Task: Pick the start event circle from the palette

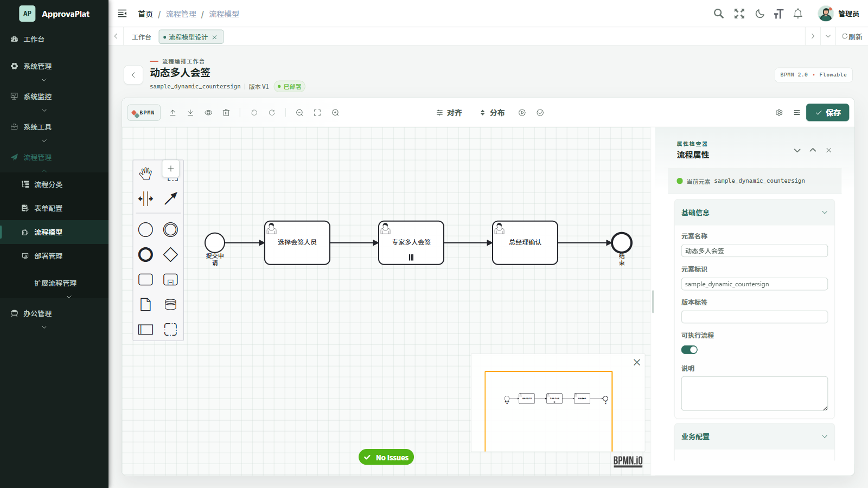Action: pyautogui.click(x=145, y=230)
